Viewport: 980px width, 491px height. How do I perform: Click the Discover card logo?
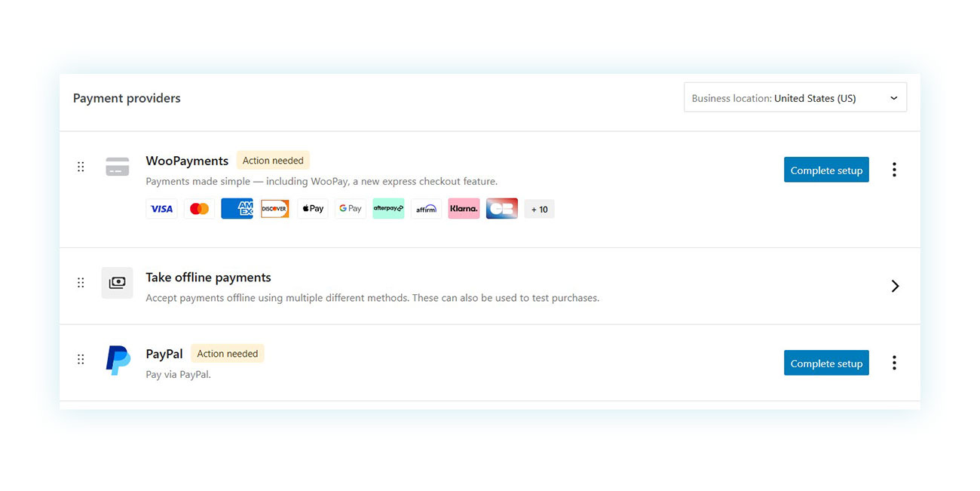274,209
